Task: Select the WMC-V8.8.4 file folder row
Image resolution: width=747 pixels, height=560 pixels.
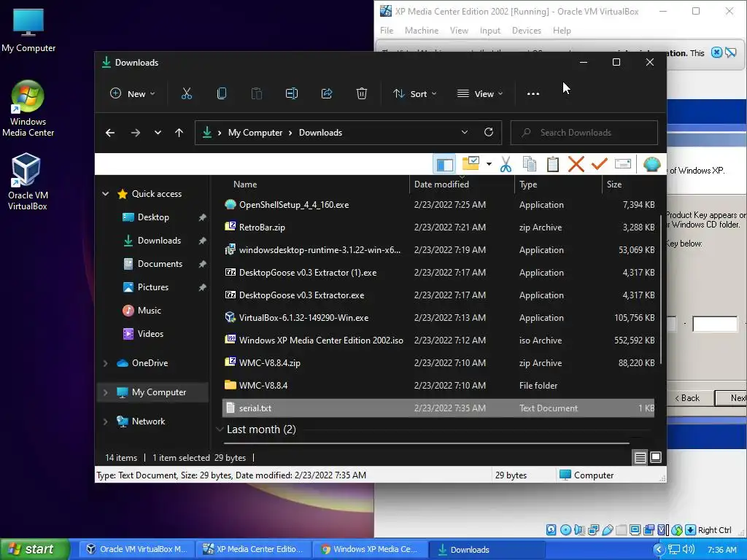Action: tap(438, 386)
